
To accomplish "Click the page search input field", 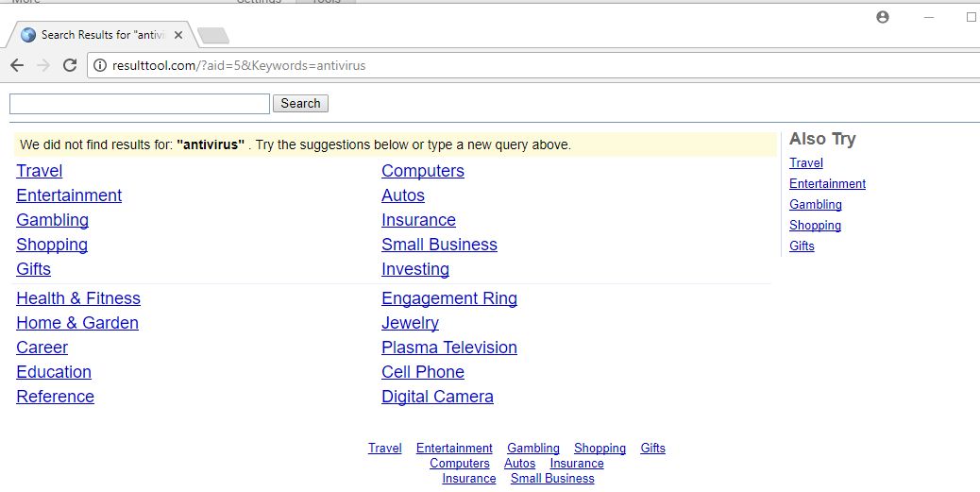I will click(139, 104).
